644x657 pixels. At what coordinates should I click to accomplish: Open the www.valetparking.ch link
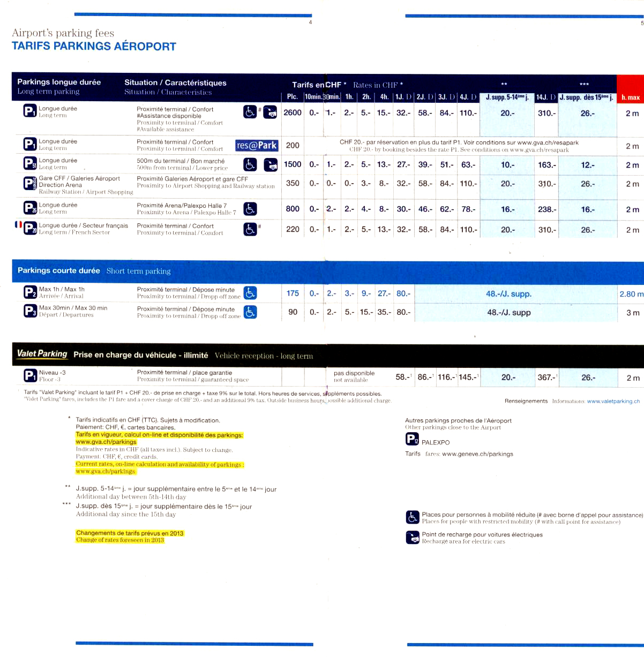point(613,401)
